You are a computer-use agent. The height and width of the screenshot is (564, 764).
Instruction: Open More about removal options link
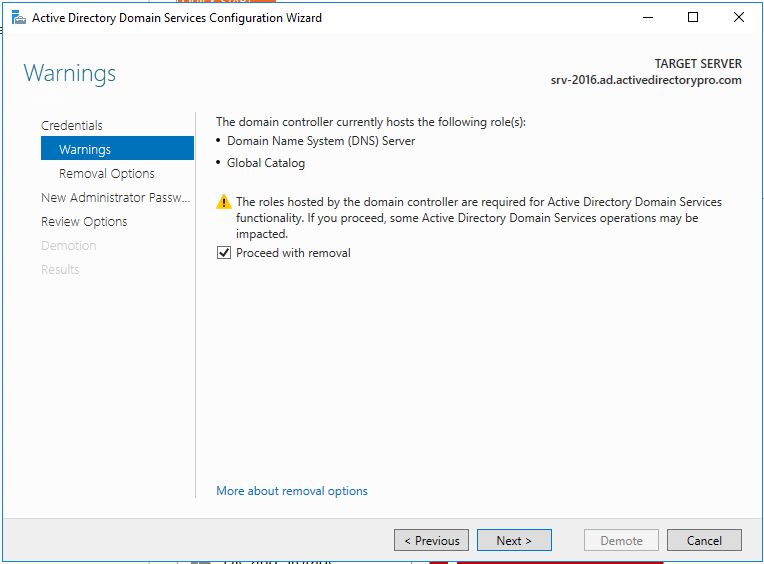tap(292, 490)
